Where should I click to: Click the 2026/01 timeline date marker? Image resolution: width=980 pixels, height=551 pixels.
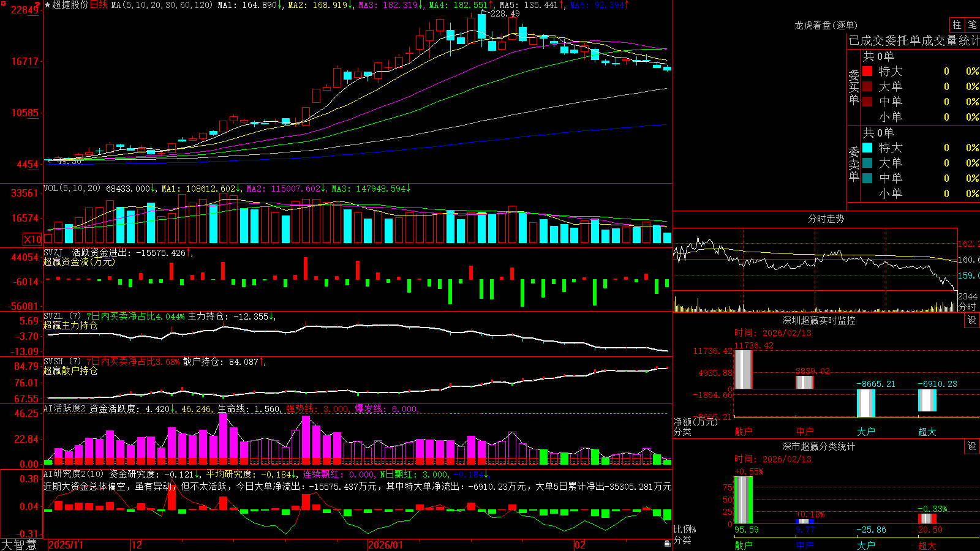coord(386,545)
